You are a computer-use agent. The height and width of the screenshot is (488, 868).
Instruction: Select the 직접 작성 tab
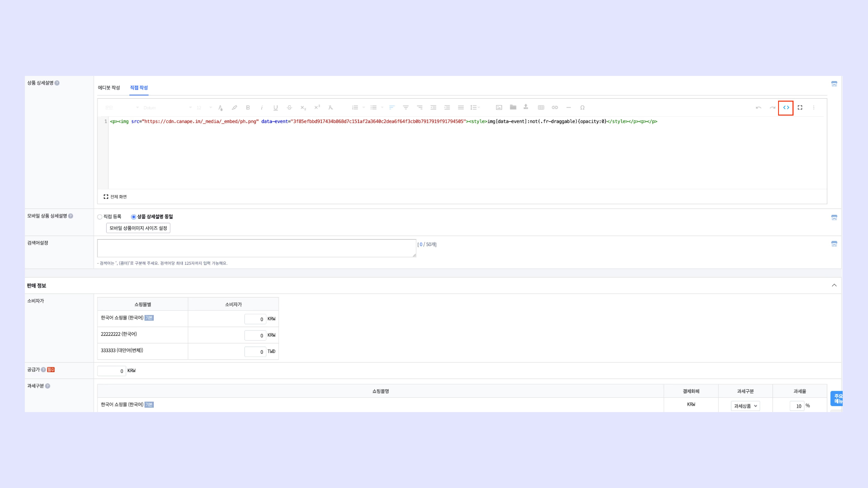139,88
